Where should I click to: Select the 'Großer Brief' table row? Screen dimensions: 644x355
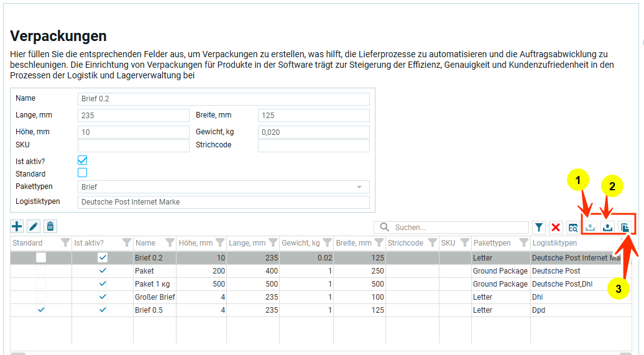click(x=155, y=297)
